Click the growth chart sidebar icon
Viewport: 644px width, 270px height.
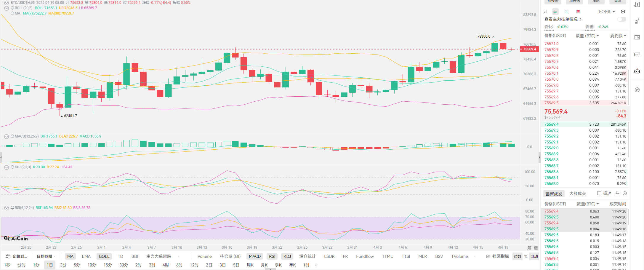(x=637, y=21)
